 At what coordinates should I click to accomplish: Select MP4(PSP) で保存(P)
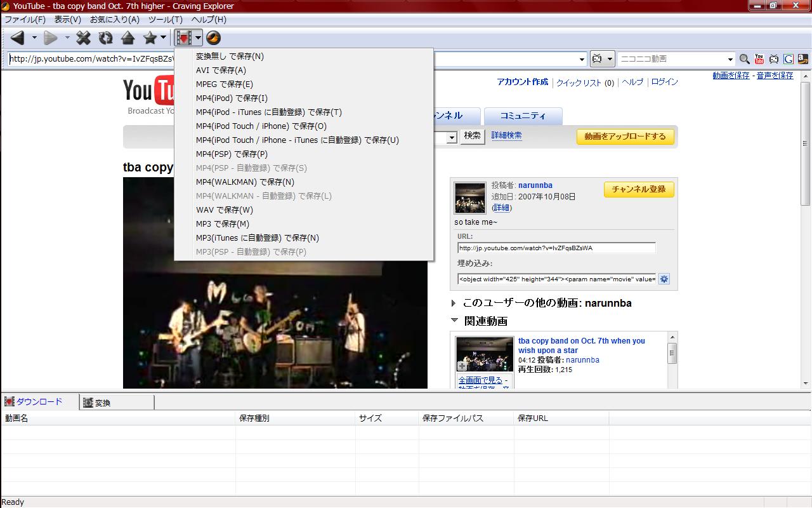(x=304, y=154)
